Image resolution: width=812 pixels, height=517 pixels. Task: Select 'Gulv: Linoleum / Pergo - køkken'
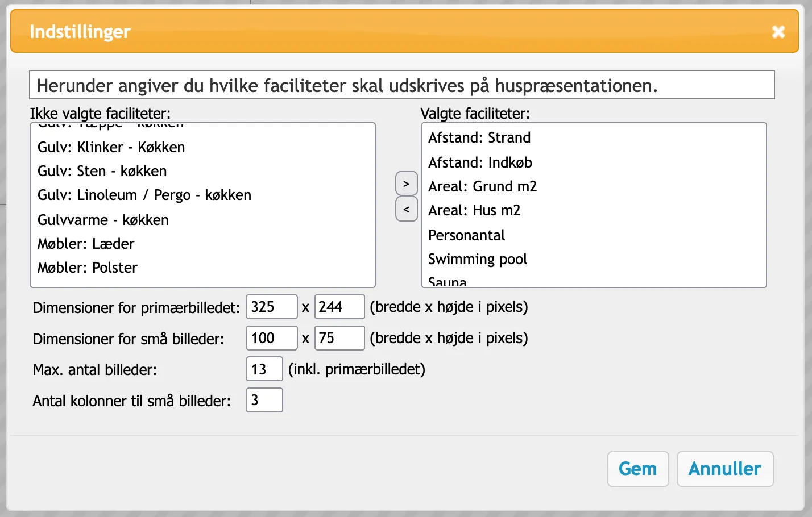coord(144,195)
